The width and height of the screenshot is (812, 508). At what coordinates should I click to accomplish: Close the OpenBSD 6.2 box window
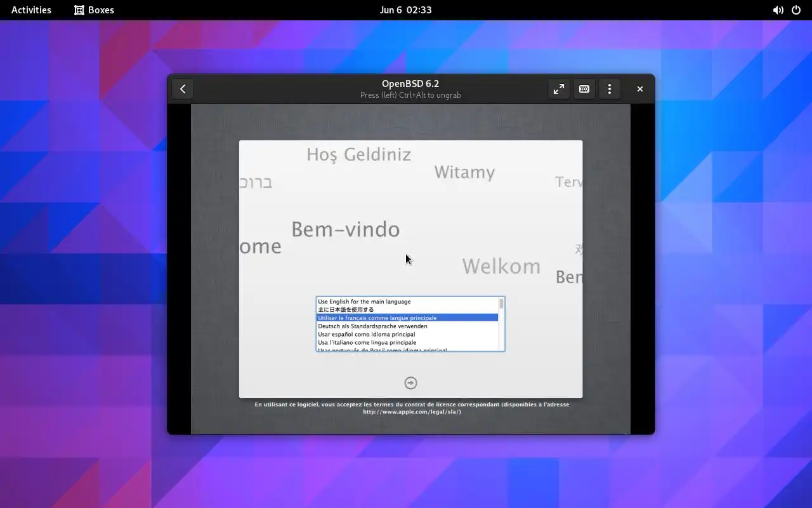tap(640, 89)
